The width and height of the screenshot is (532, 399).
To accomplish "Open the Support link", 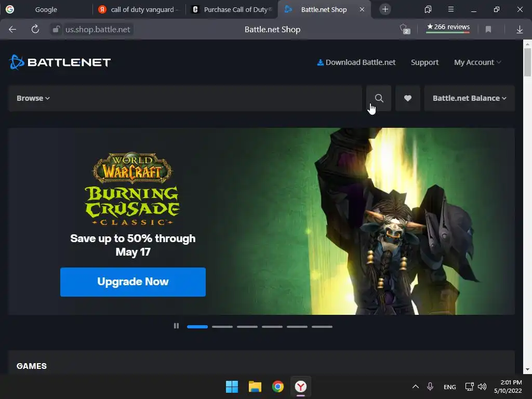I will pyautogui.click(x=425, y=62).
